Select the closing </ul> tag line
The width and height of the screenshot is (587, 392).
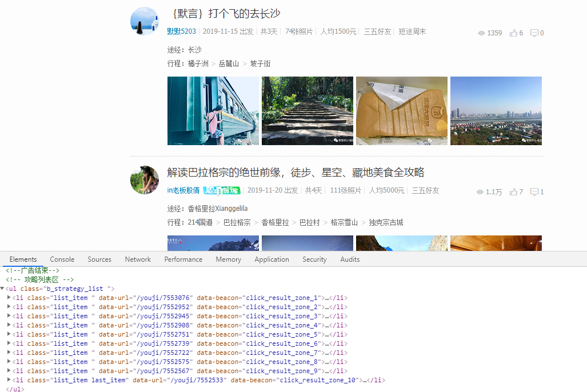[15, 389]
